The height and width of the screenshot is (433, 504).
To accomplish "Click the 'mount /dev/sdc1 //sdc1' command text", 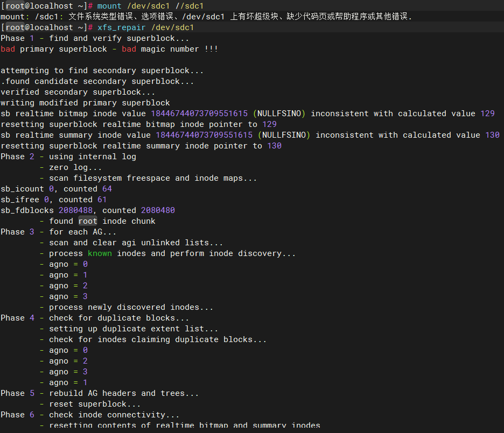I will [x=150, y=6].
